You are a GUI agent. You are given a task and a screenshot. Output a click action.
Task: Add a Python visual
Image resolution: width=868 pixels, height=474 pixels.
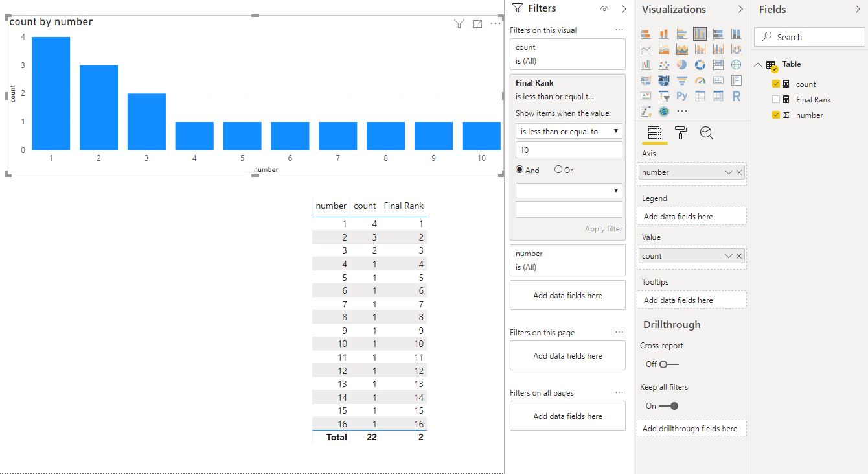(x=682, y=96)
